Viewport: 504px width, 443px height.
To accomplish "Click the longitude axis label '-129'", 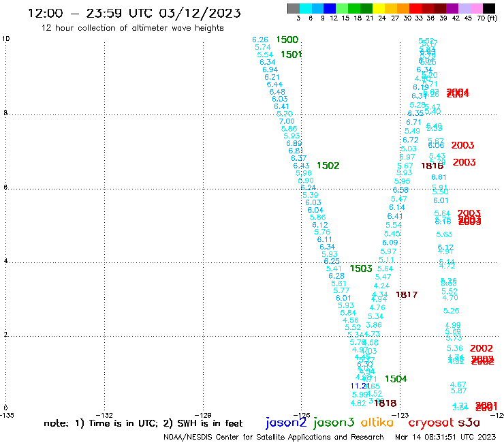I will click(x=204, y=416).
